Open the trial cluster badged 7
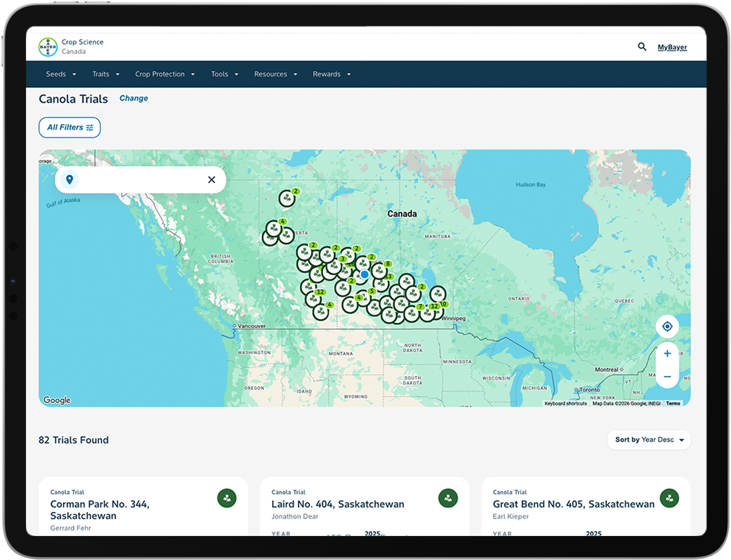Image resolution: width=731 pixels, height=560 pixels. point(412,313)
